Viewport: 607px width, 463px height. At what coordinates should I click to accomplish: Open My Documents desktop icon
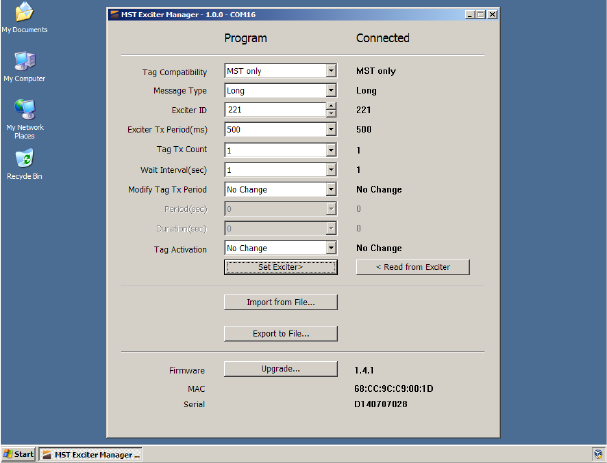pyautogui.click(x=24, y=17)
